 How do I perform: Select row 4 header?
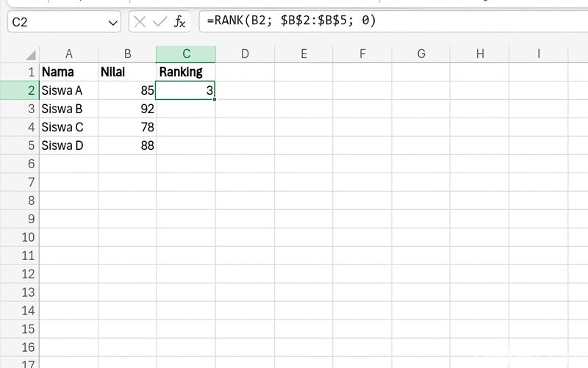tap(20, 127)
